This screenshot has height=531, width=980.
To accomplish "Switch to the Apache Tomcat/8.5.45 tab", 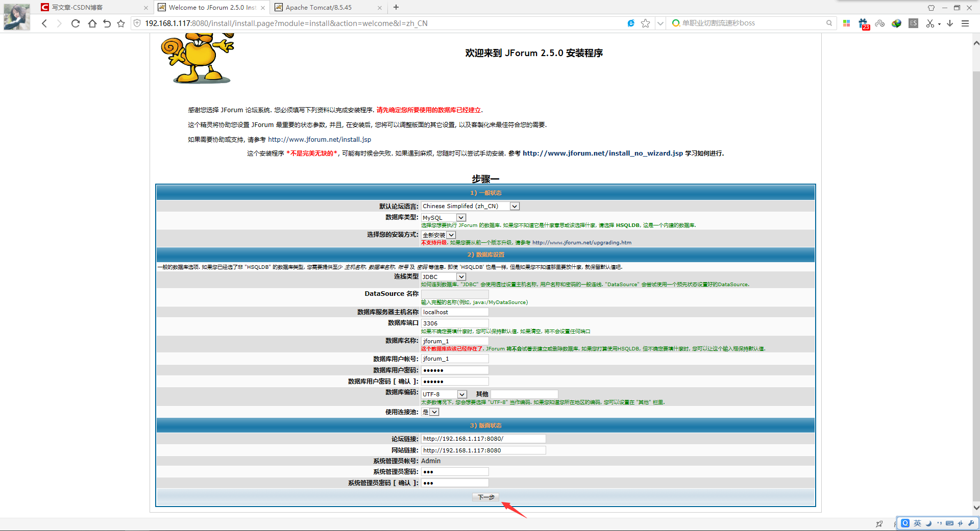I will click(x=328, y=8).
